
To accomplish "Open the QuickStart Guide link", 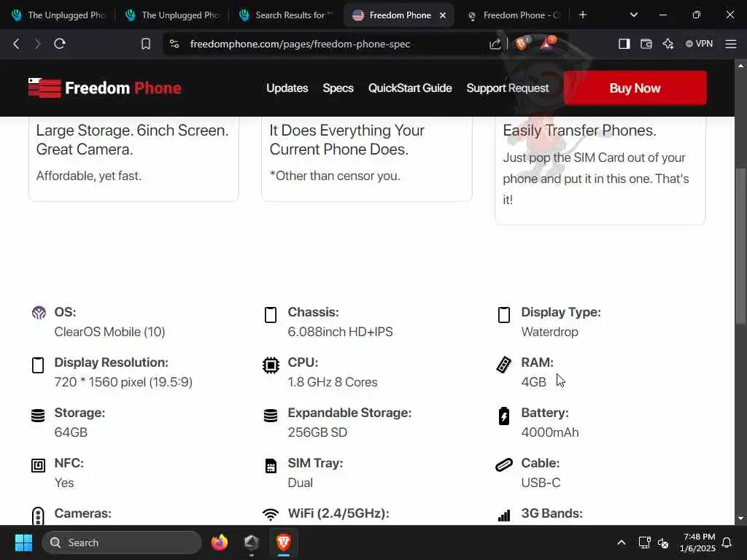I will coord(410,88).
